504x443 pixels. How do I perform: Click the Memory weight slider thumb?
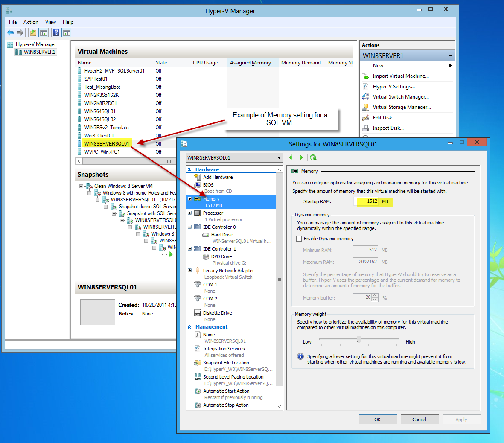click(359, 339)
